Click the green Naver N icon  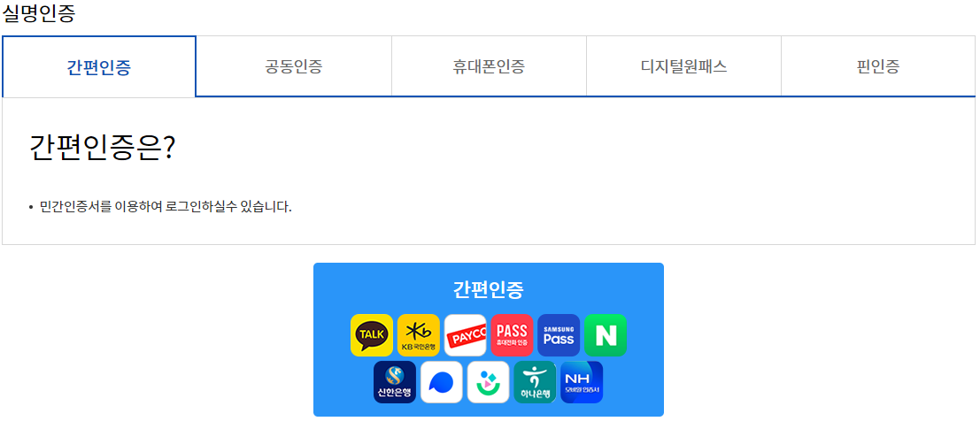coord(606,335)
